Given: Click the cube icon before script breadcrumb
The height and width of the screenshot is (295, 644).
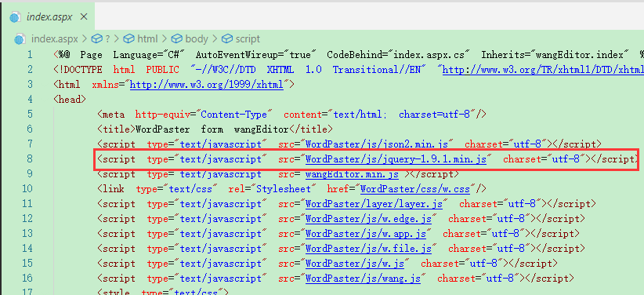Looking at the screenshot, I should (x=227, y=39).
